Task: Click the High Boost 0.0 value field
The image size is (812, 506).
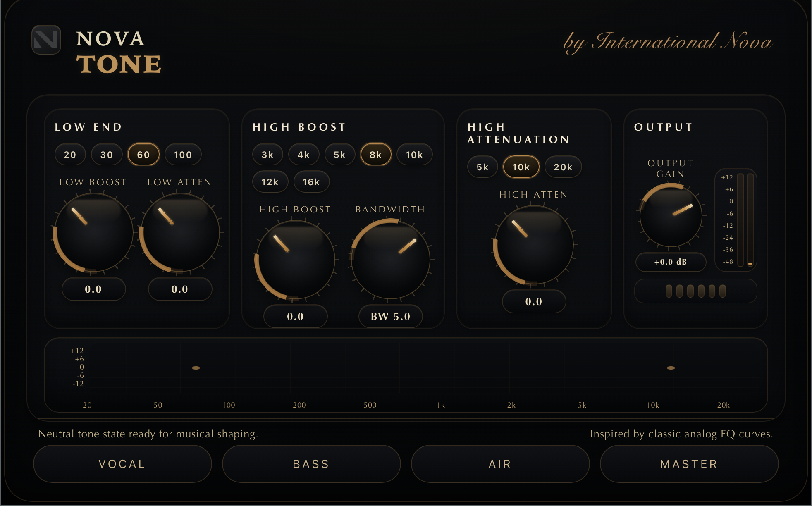Action: click(295, 316)
